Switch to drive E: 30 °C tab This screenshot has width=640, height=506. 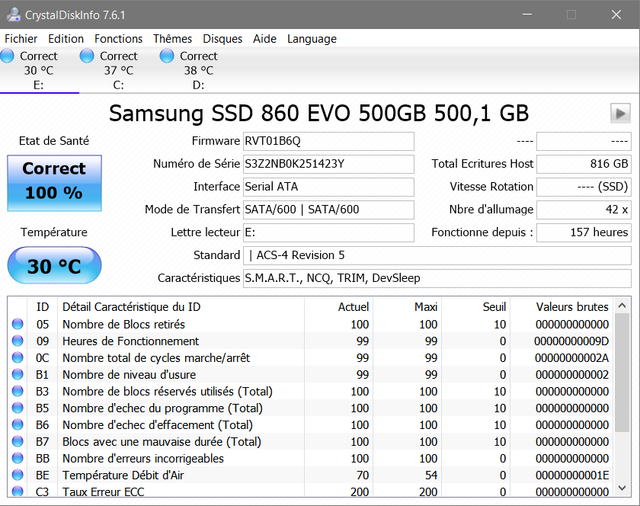click(x=39, y=70)
